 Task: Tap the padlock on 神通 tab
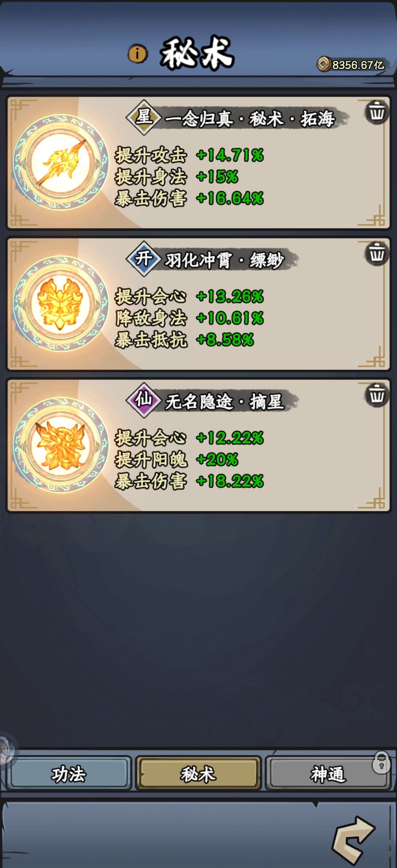[381, 762]
